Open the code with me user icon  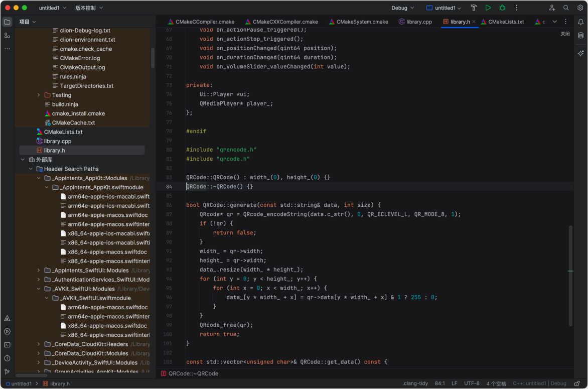551,8
